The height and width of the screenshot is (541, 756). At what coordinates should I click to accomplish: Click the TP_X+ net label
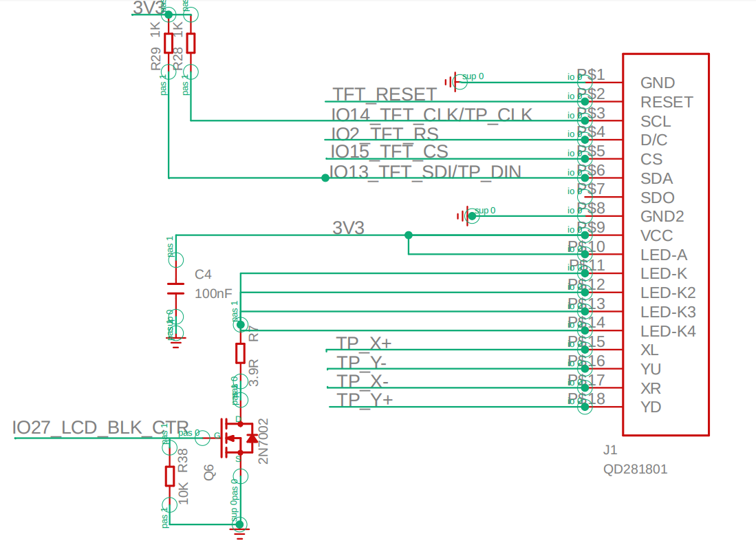pyautogui.click(x=363, y=343)
